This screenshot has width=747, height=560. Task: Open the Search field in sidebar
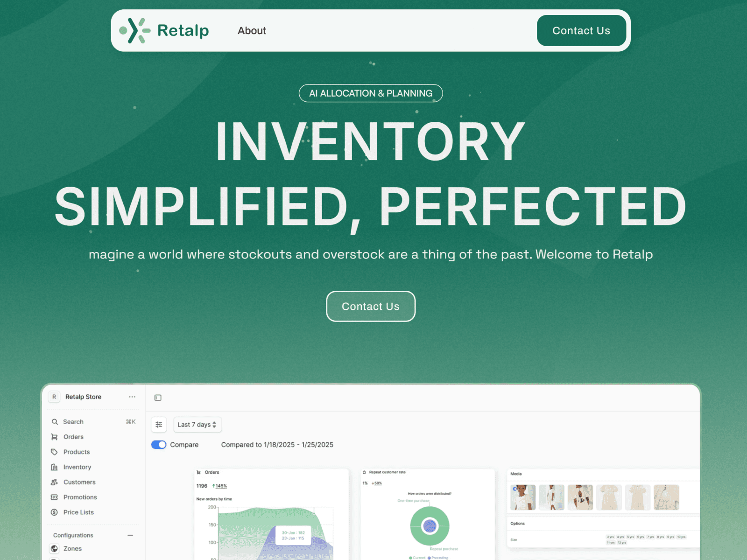[x=93, y=422]
